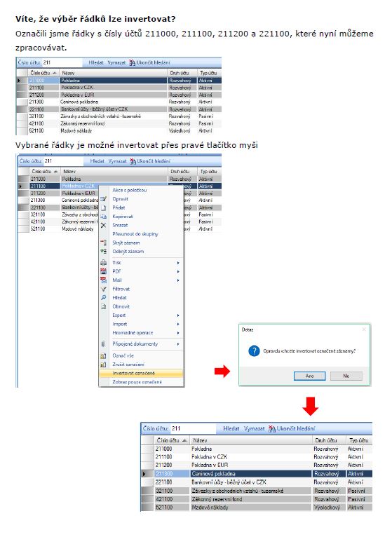
Task: Sort by Číslo účtu header in top grid
Action: [43, 73]
